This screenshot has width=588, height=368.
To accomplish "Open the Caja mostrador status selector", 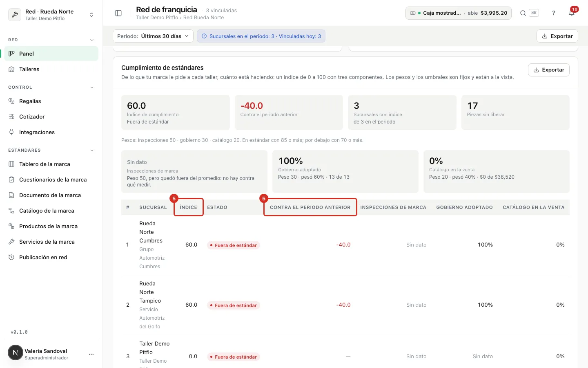I will coord(459,13).
